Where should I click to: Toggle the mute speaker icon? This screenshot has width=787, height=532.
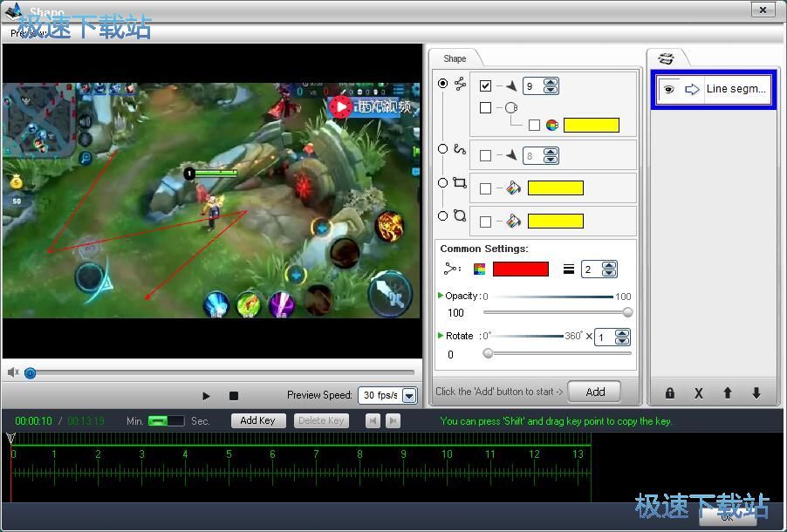pyautogui.click(x=14, y=372)
